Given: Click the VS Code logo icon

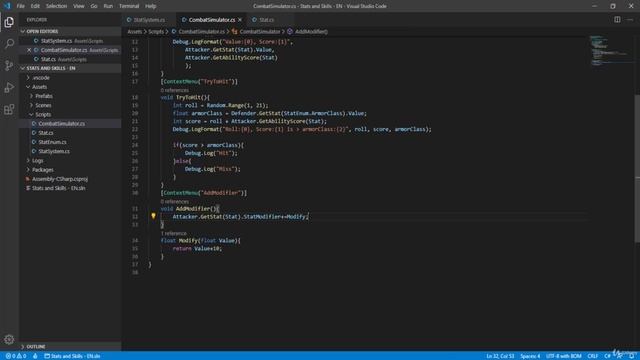Looking at the screenshot, I should pyautogui.click(x=7, y=6).
